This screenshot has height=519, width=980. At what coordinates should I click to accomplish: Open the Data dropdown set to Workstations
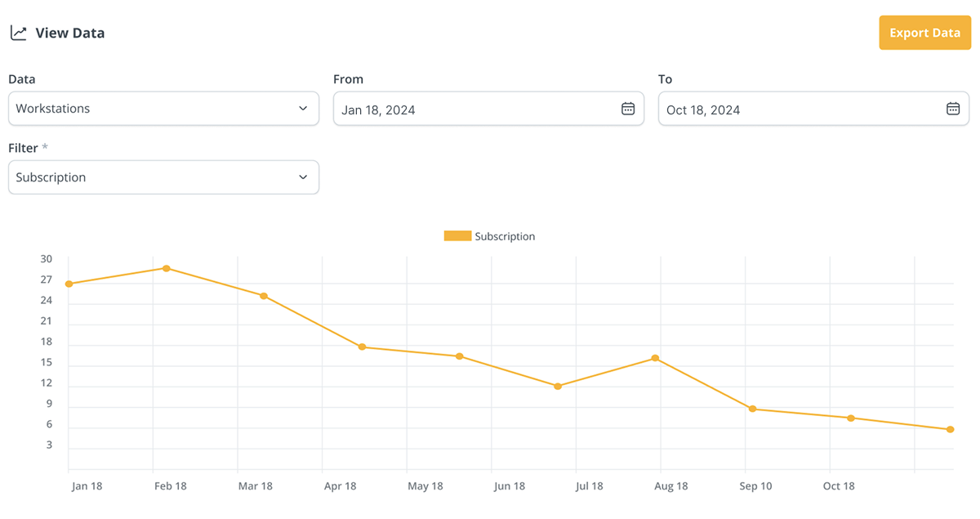pos(163,109)
